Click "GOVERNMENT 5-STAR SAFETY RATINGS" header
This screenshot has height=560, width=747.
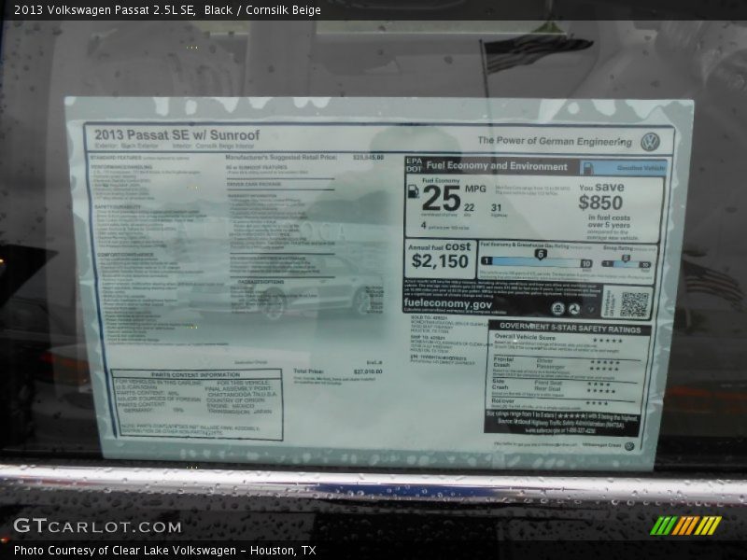[x=570, y=329]
